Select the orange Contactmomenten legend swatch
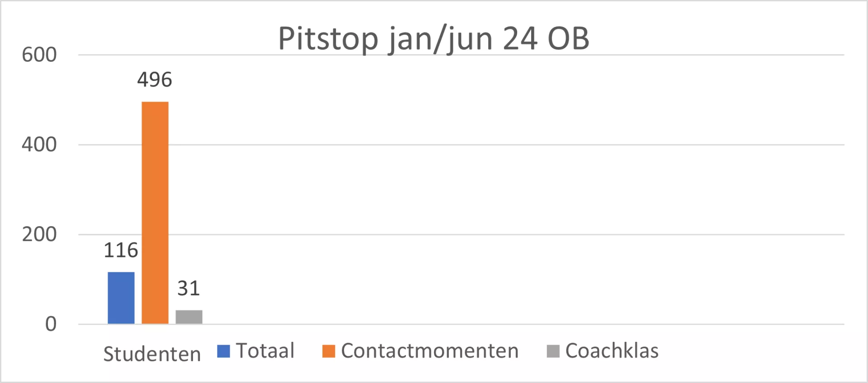 pos(329,351)
